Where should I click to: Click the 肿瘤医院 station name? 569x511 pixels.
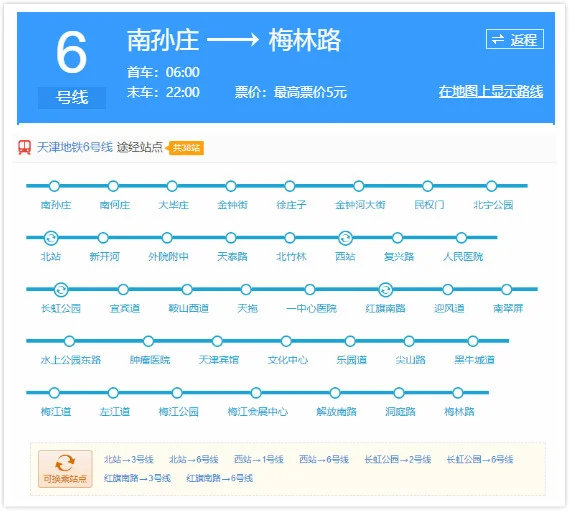tap(150, 360)
